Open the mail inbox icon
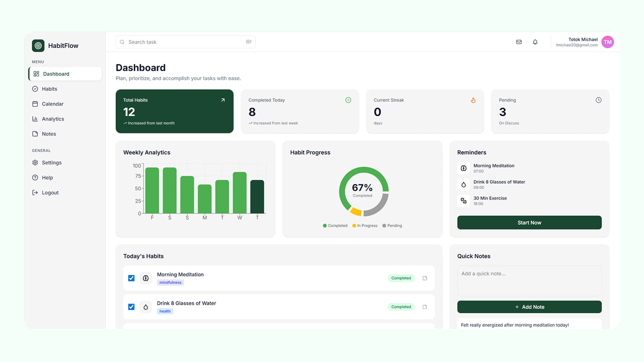644x362 pixels. (x=519, y=42)
